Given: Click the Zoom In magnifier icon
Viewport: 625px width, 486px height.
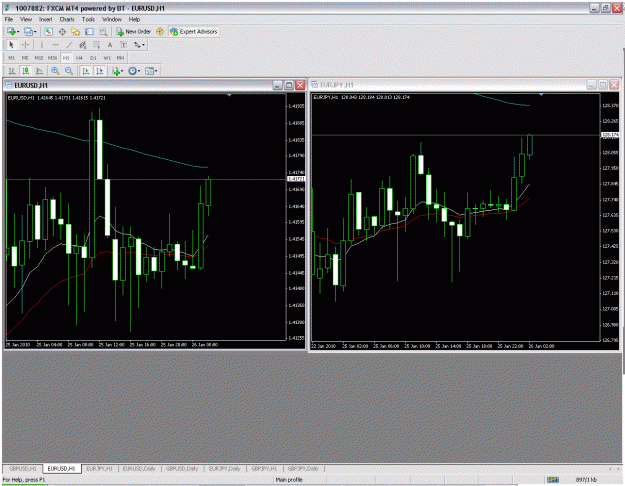Looking at the screenshot, I should tap(55, 71).
